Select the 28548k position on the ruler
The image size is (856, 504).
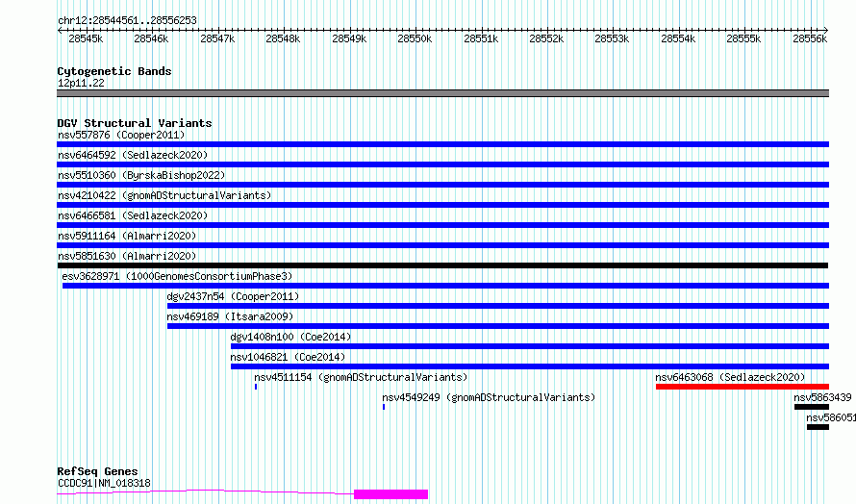283,38
